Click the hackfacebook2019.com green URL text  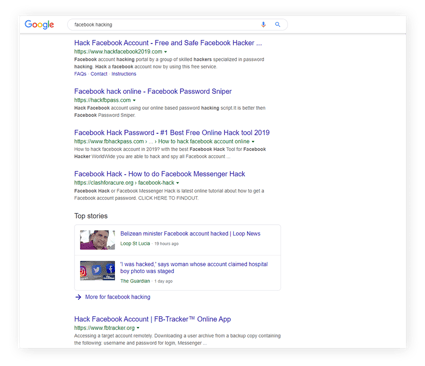coord(118,52)
